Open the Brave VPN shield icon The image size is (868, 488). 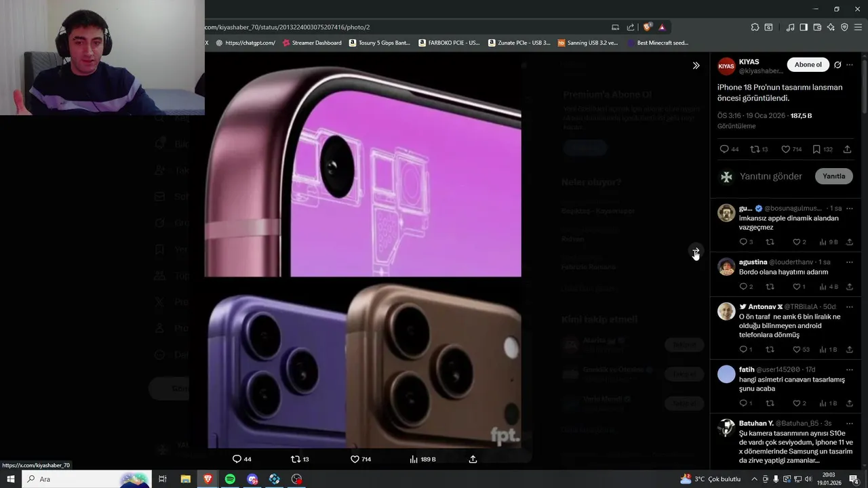844,27
